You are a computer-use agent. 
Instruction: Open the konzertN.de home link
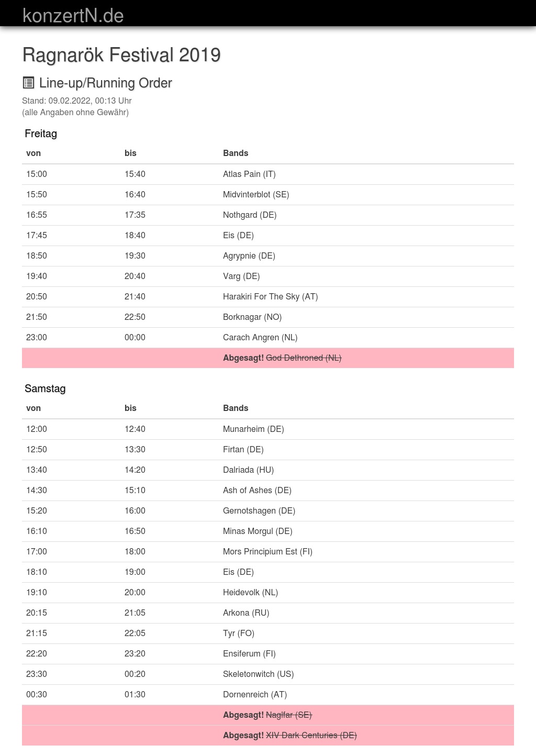click(73, 16)
